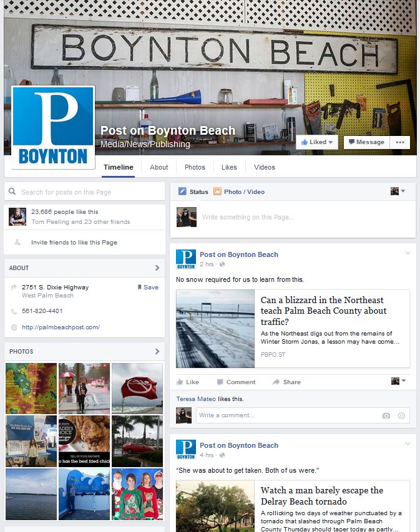Click Tom Peeling and 23 other friends
The width and height of the screenshot is (420, 532).
tap(81, 221)
